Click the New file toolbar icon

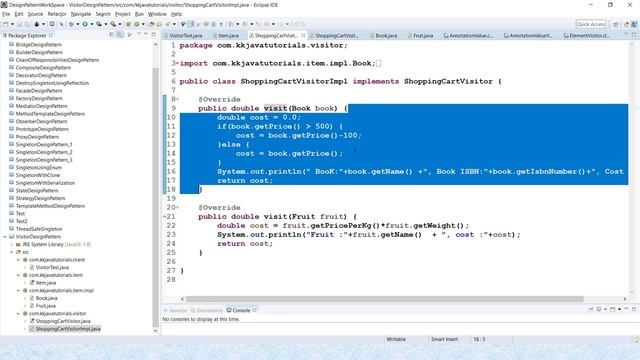click(x=6, y=24)
